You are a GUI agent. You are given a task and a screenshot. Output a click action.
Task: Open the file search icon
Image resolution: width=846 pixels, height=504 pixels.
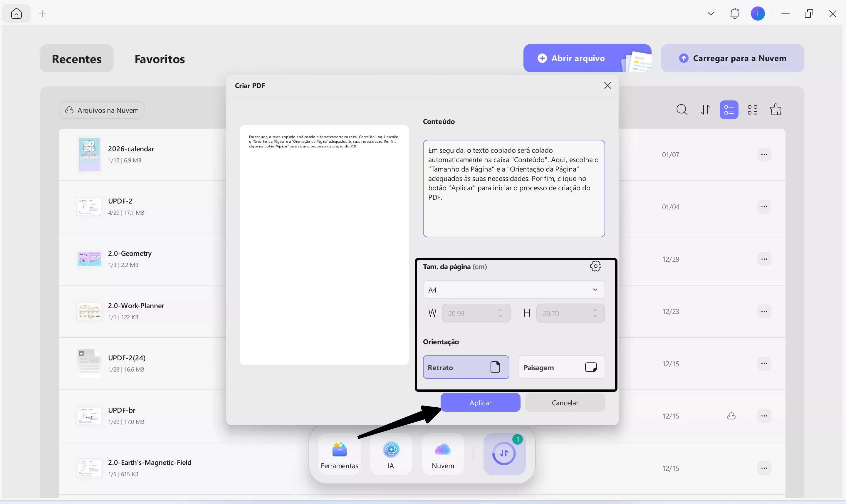point(681,109)
